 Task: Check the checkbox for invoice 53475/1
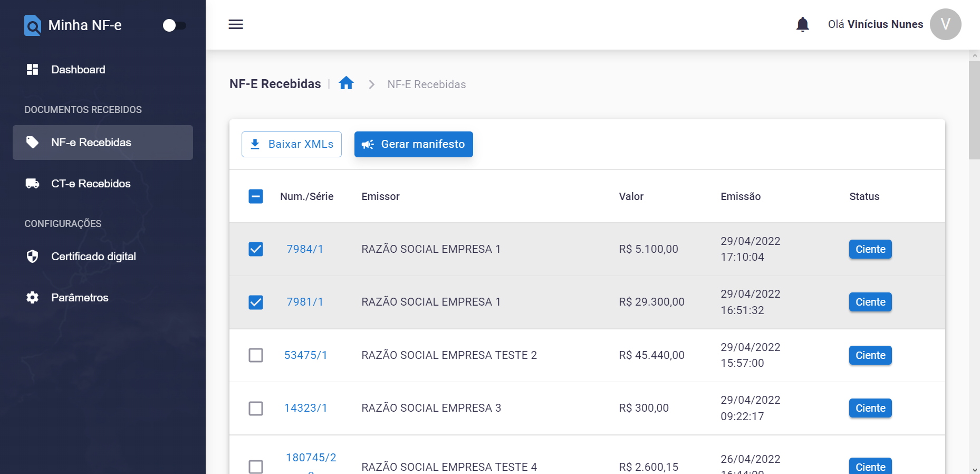click(x=256, y=355)
